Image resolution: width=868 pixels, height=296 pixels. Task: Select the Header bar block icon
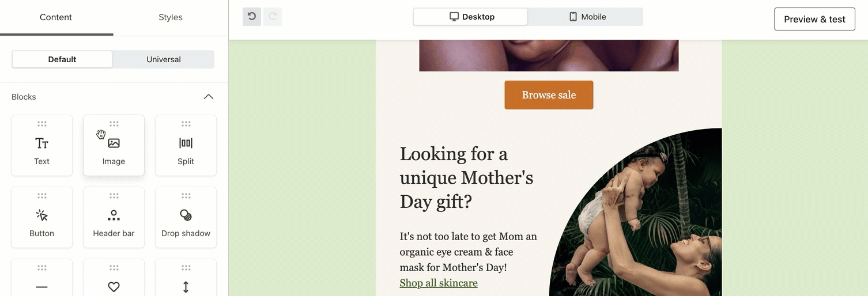coord(114,215)
